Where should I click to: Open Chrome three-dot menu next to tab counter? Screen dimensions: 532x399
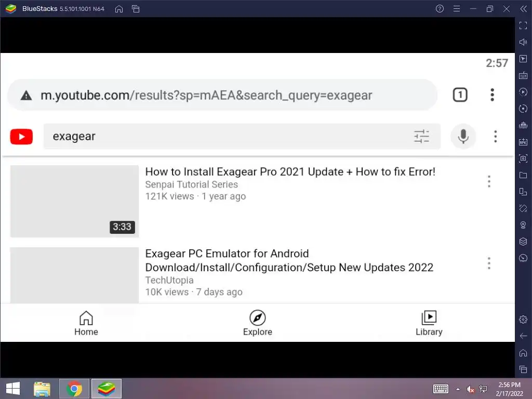click(x=492, y=95)
